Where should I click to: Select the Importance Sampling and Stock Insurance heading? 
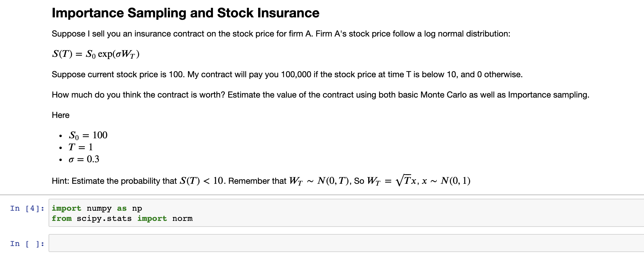click(x=185, y=13)
